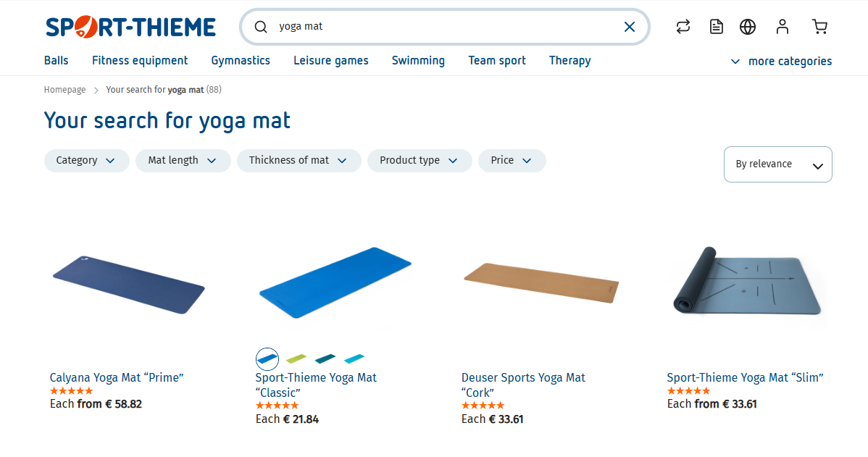The width and height of the screenshot is (868, 457).
Task: Click the Deuser cork mat thumbnail
Action: click(x=541, y=282)
